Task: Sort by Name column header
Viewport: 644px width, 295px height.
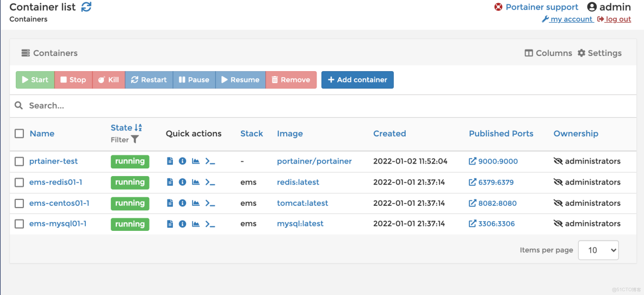Action: [x=42, y=133]
